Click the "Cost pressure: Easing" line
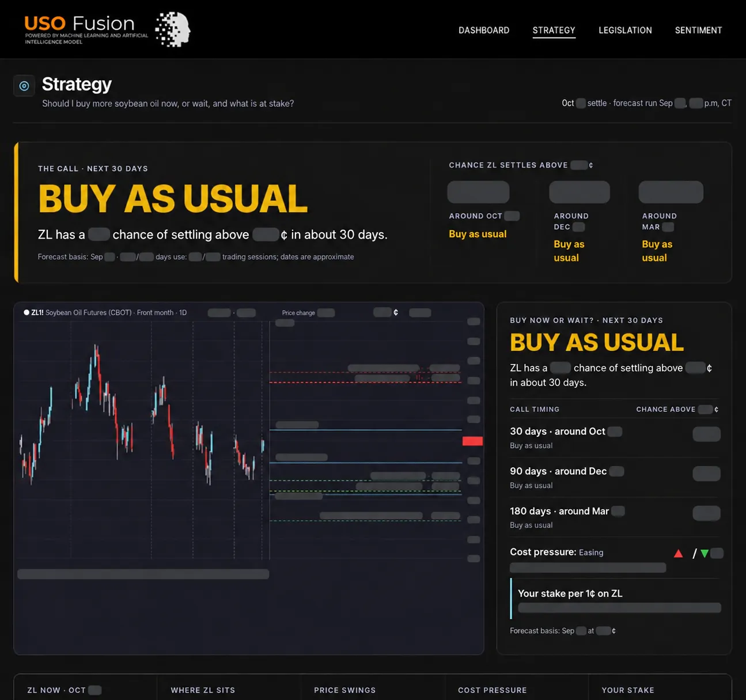Image resolution: width=746 pixels, height=700 pixels. (x=556, y=552)
